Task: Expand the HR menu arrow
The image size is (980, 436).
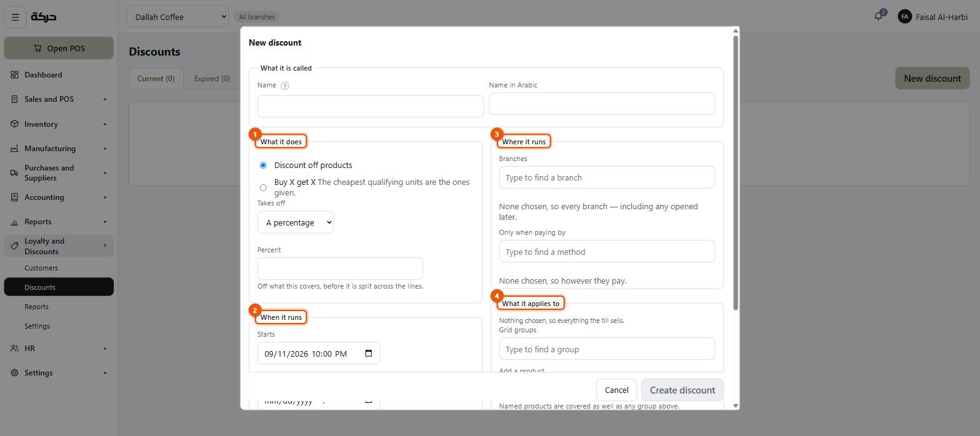Action: [105, 349]
